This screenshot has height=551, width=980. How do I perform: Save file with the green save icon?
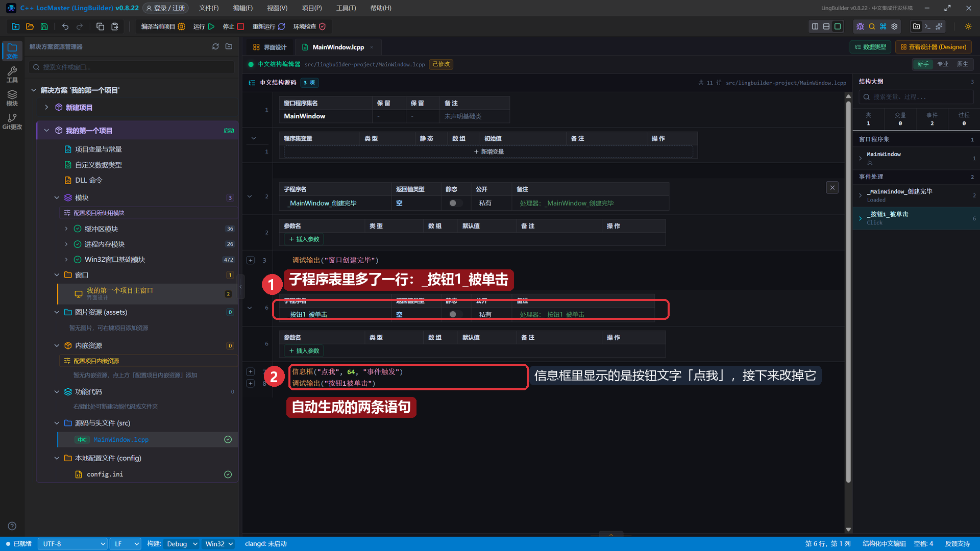[44, 27]
